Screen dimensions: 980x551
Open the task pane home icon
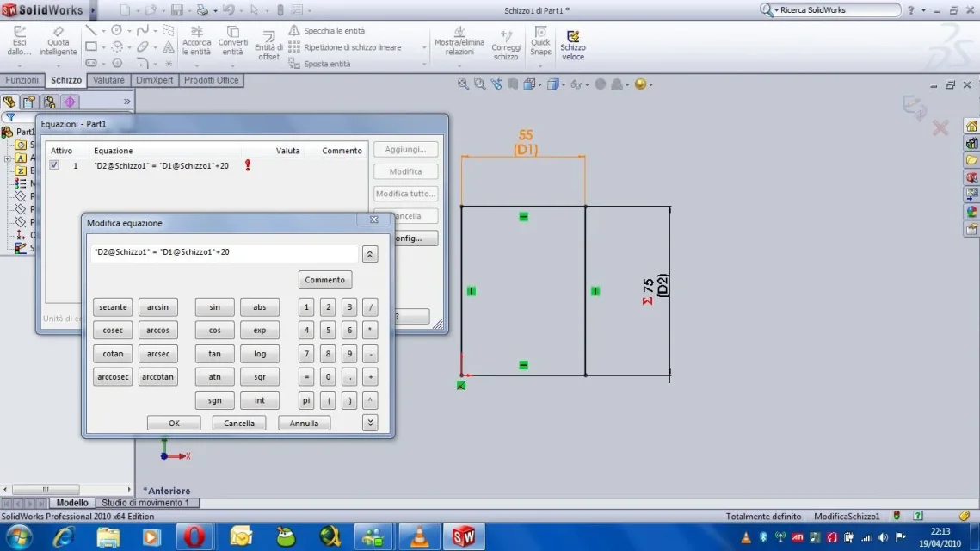(972, 127)
